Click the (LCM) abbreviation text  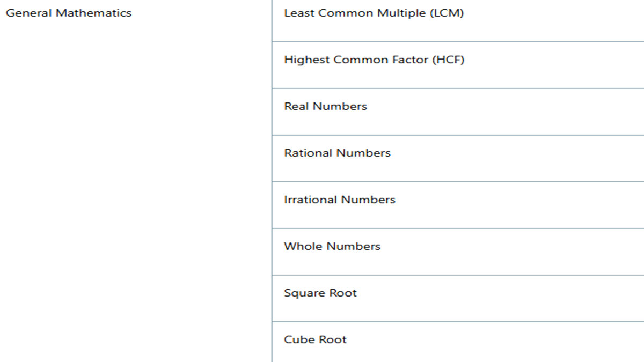pyautogui.click(x=447, y=13)
